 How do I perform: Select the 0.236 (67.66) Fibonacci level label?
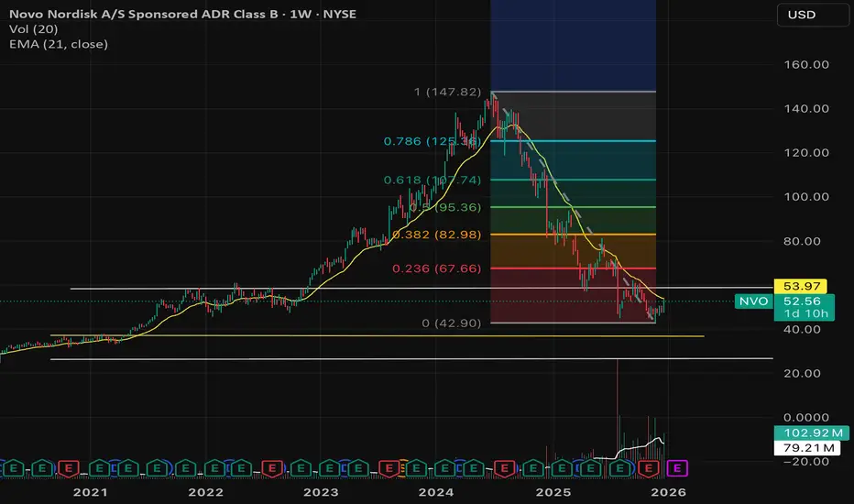(437, 268)
